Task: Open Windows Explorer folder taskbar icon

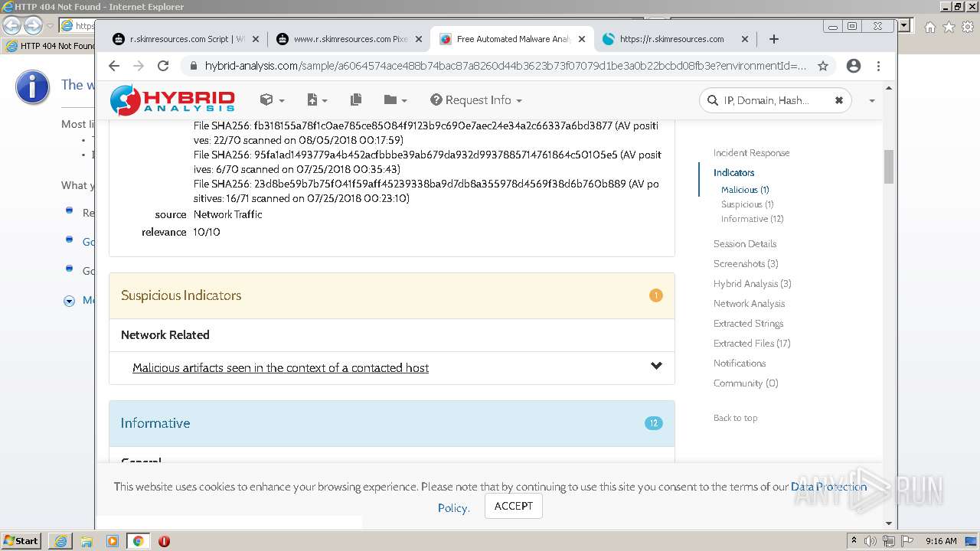Action: [87, 541]
